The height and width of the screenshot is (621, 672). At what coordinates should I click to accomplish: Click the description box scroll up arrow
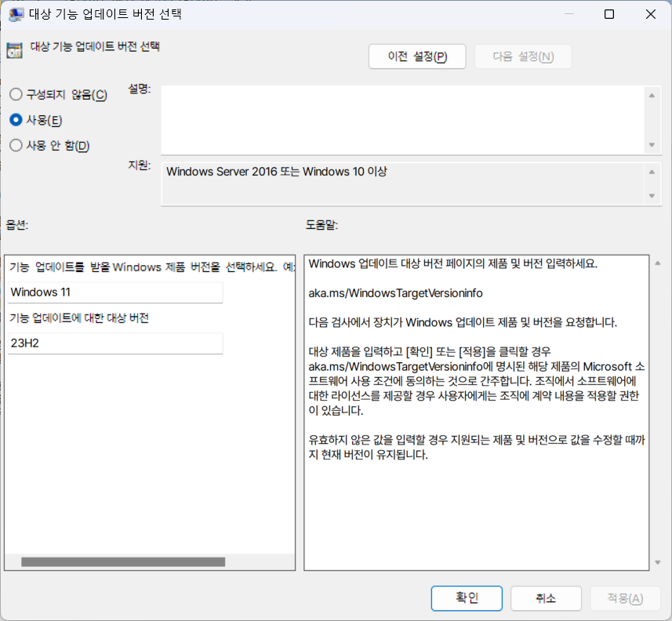652,96
